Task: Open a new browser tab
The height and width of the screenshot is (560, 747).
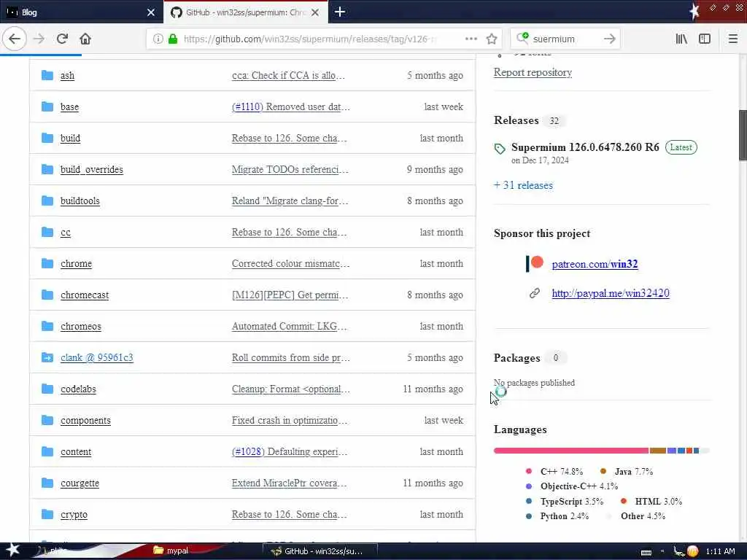Action: (340, 12)
